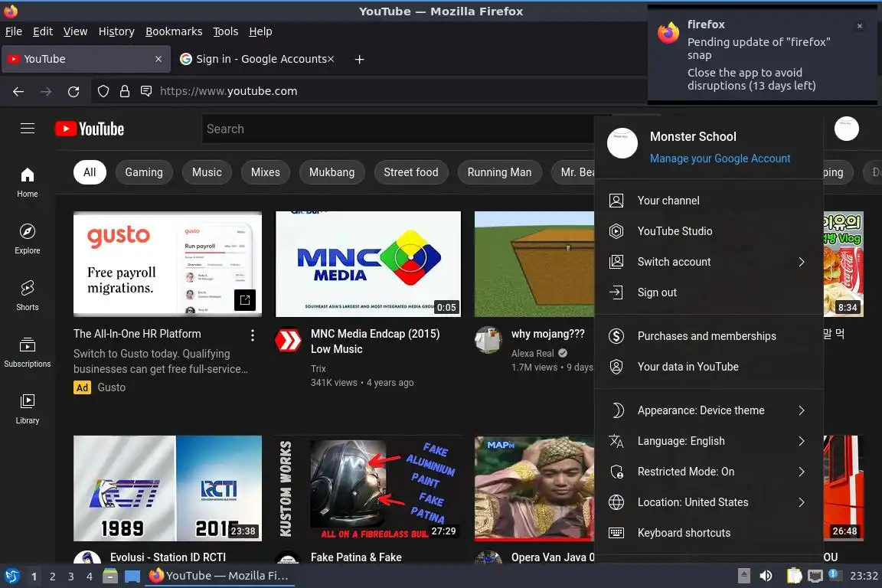Switch to Sign in - Google Accounts tab
The image size is (882, 588).
pos(256,59)
